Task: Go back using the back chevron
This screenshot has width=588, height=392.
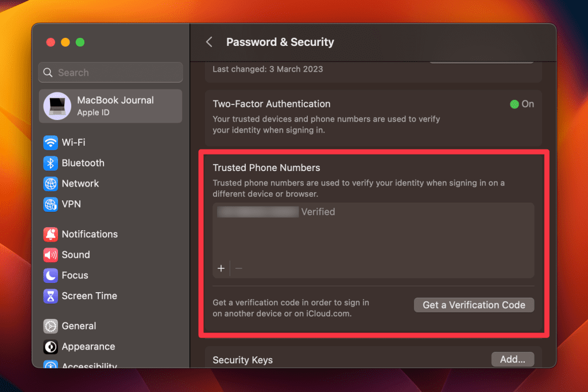Action: click(x=209, y=42)
